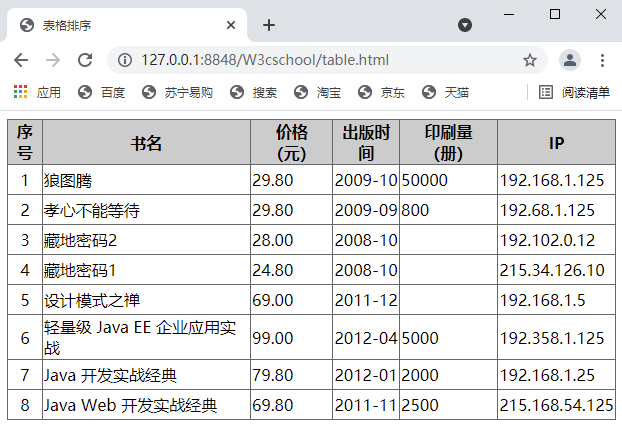
Task: Open the 淘宝 bookmark
Action: (317, 92)
